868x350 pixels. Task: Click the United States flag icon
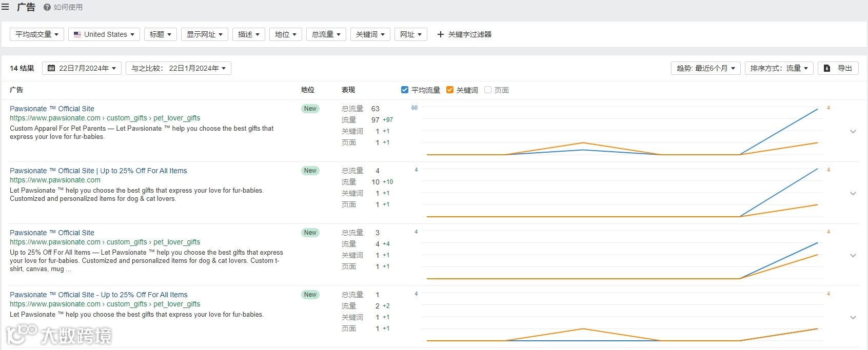[77, 34]
